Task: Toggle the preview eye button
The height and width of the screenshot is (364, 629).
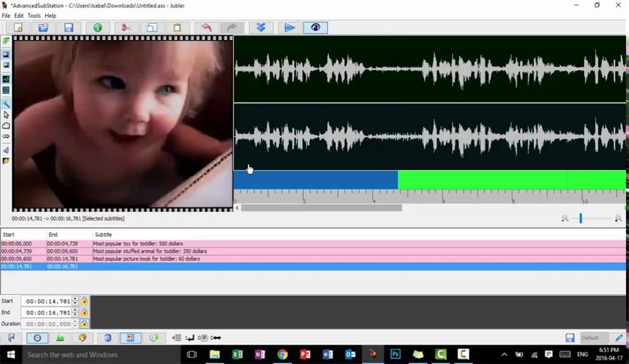Action: point(315,28)
